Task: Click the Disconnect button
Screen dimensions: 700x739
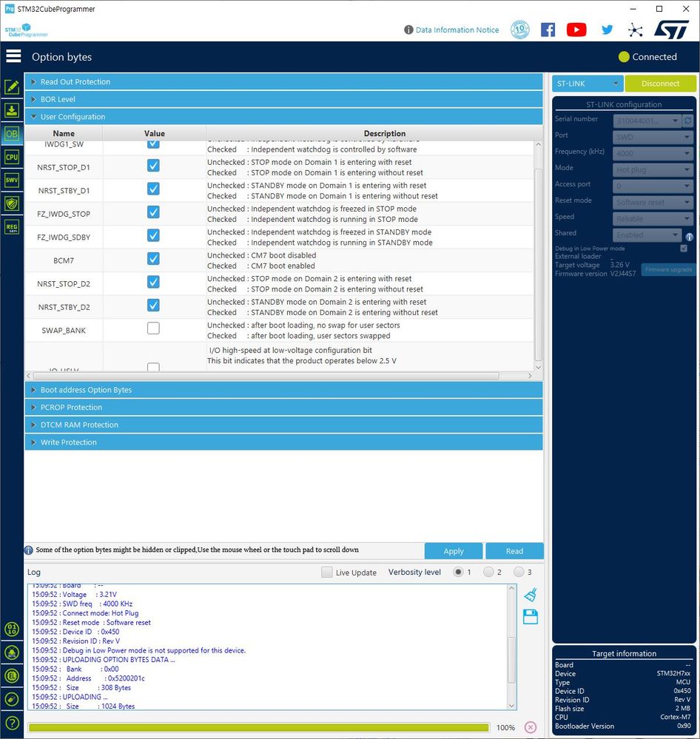Action: (x=660, y=84)
